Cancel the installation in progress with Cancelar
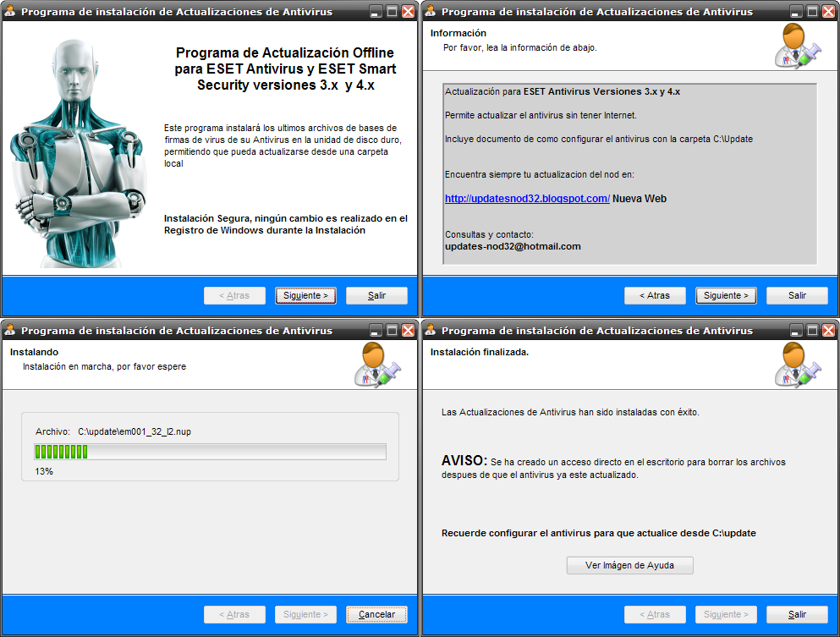 tap(376, 614)
